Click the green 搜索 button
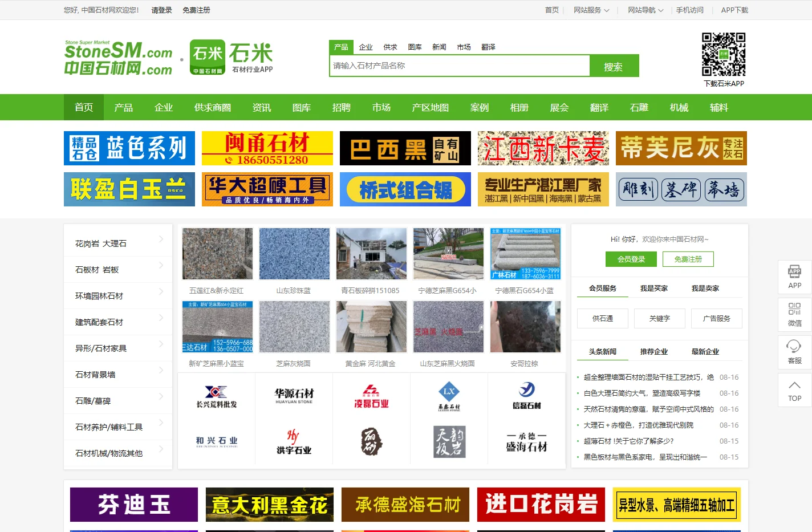 click(x=614, y=66)
